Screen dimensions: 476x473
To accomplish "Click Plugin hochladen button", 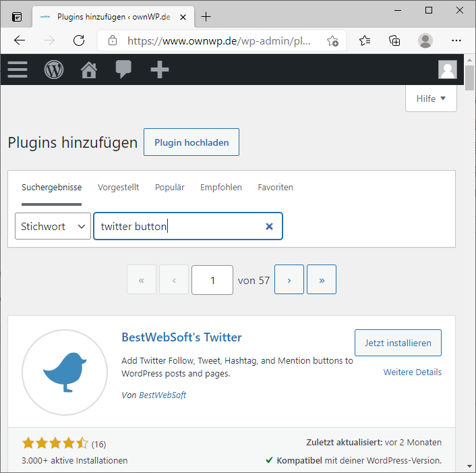I will pyautogui.click(x=191, y=142).
